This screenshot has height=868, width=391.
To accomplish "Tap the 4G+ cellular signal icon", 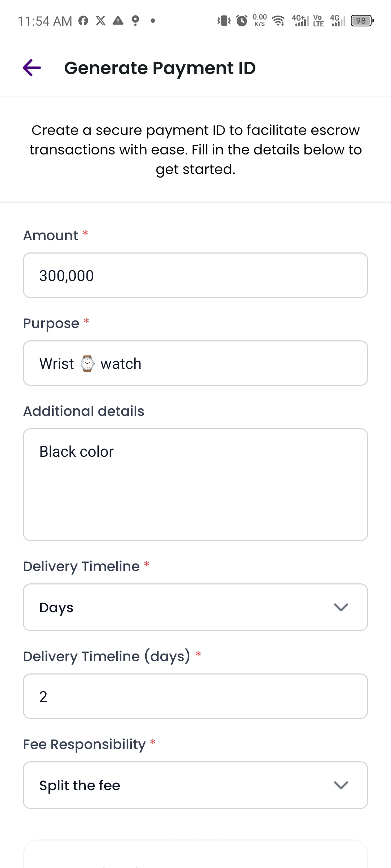I will click(301, 21).
